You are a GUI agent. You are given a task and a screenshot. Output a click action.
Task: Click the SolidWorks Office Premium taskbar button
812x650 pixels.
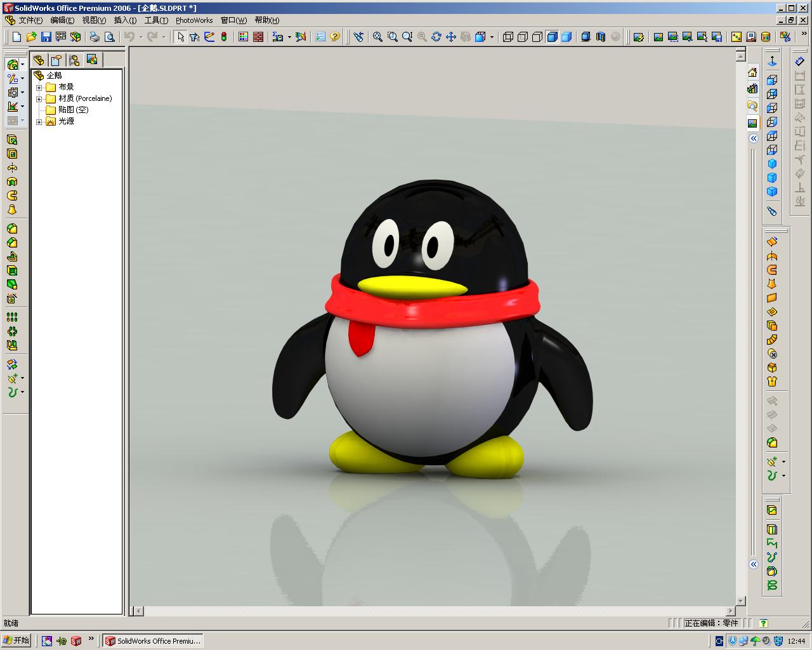click(x=152, y=641)
